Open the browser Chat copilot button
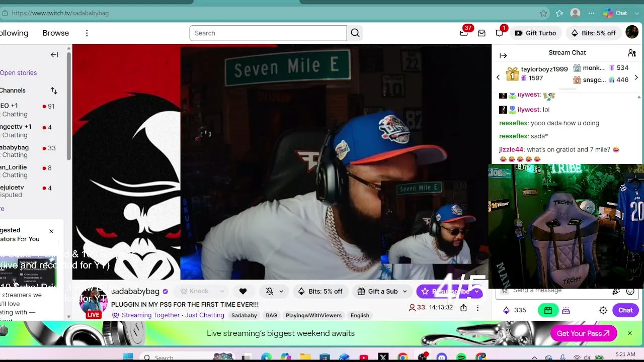 pos(616,13)
